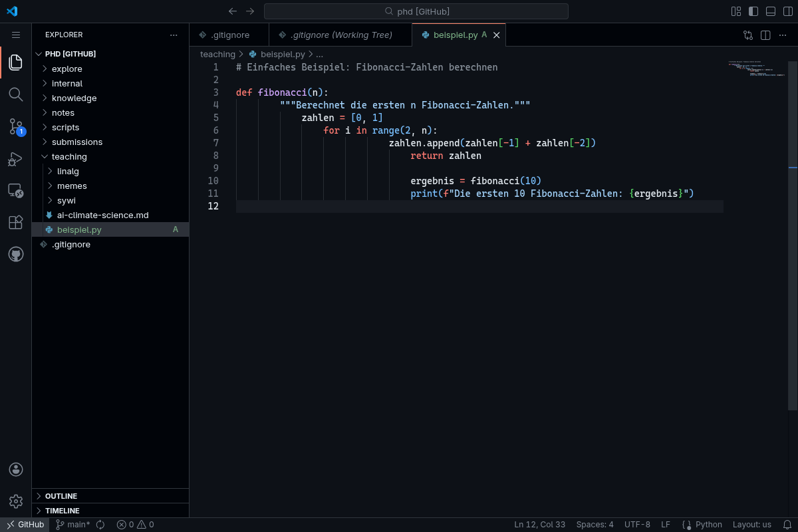The width and height of the screenshot is (798, 532).
Task: Click the GitHub remote indicator in status bar
Action: [x=25, y=525]
